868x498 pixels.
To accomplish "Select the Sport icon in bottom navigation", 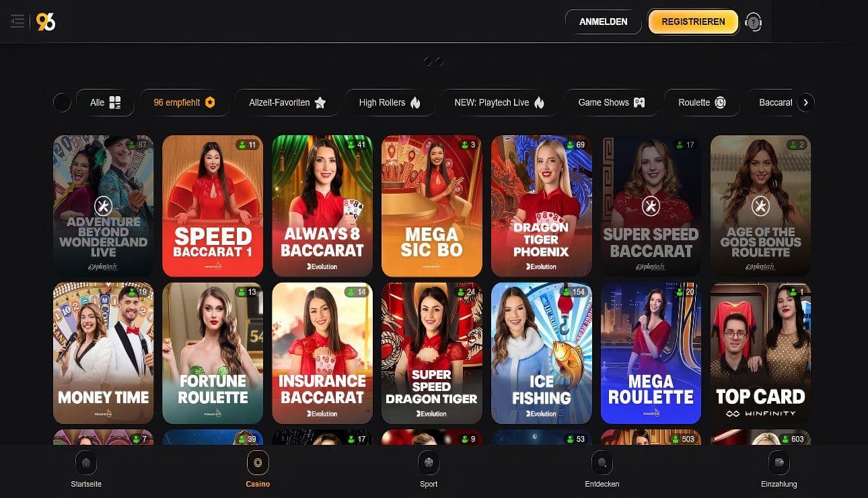I will 429,462.
